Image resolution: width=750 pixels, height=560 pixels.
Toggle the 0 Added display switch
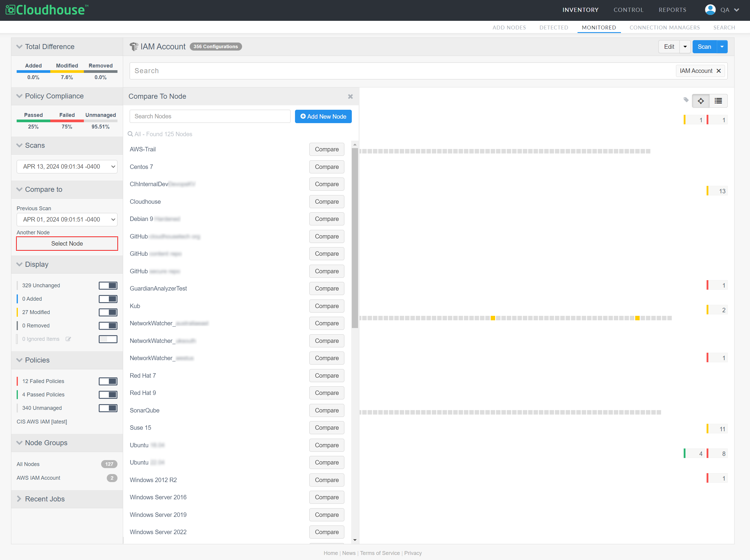(x=108, y=299)
